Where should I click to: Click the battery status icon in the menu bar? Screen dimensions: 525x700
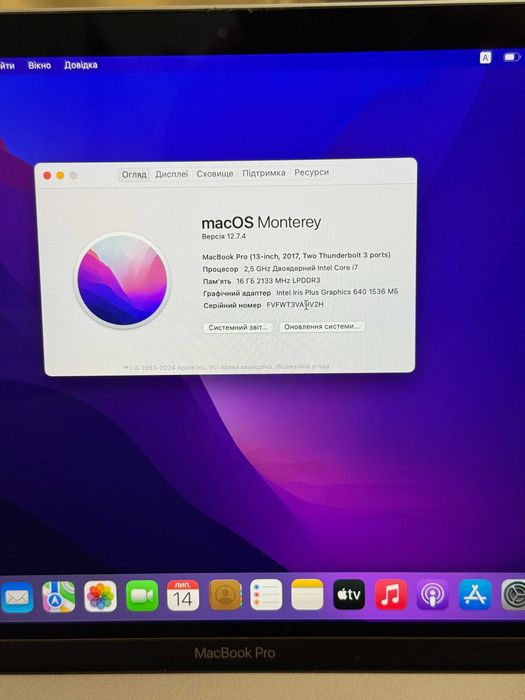pos(512,57)
